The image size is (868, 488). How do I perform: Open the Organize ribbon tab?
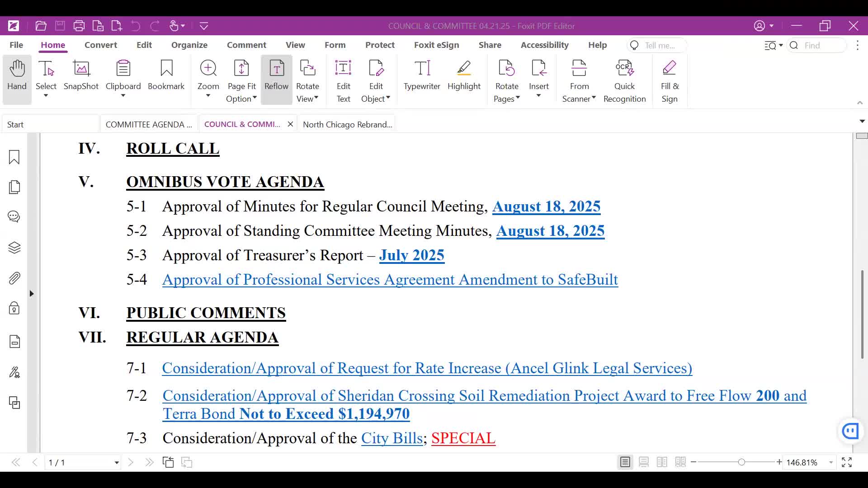[x=189, y=45]
